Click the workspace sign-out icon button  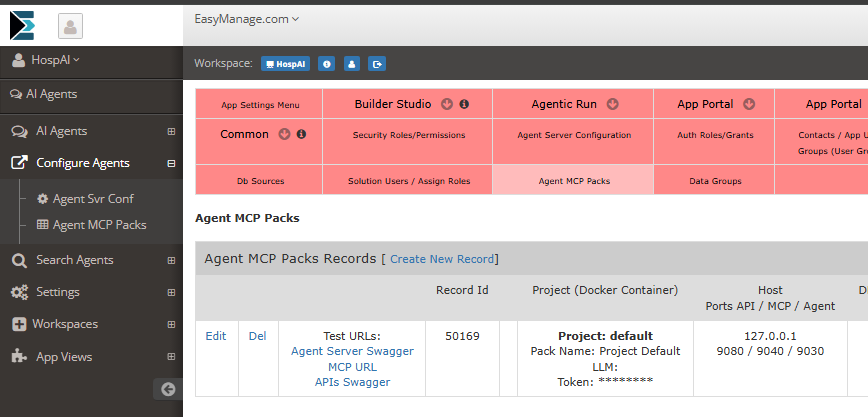tap(378, 64)
